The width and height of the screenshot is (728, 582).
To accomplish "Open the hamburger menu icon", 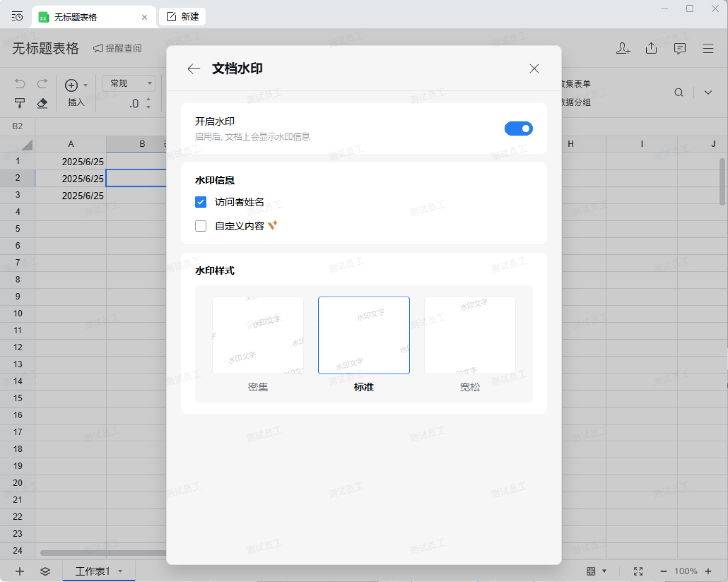I will [708, 48].
